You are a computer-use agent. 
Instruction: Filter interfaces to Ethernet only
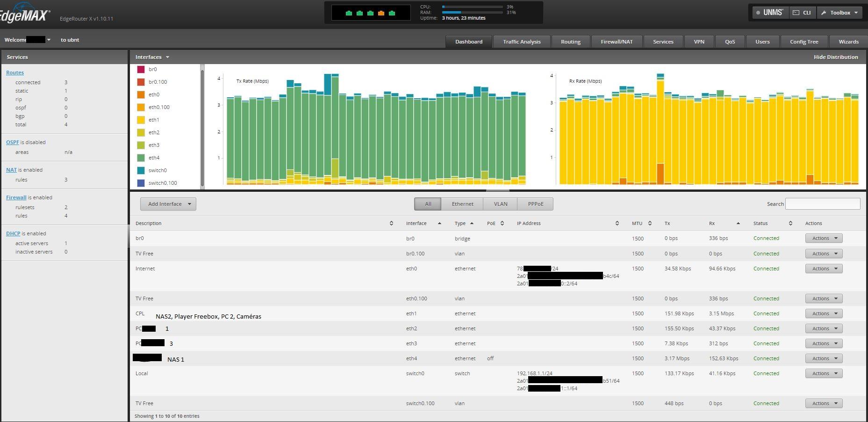point(462,204)
